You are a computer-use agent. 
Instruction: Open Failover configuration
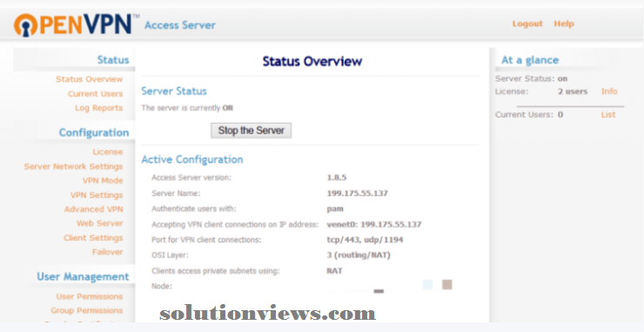(107, 252)
